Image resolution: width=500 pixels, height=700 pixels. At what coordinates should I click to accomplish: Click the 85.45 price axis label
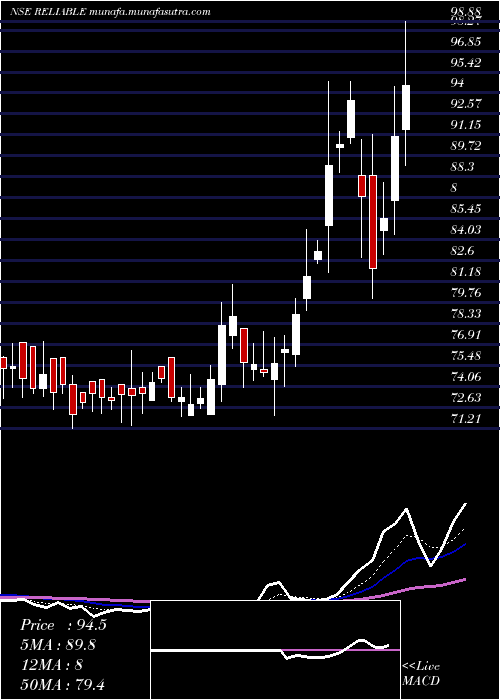pos(466,208)
